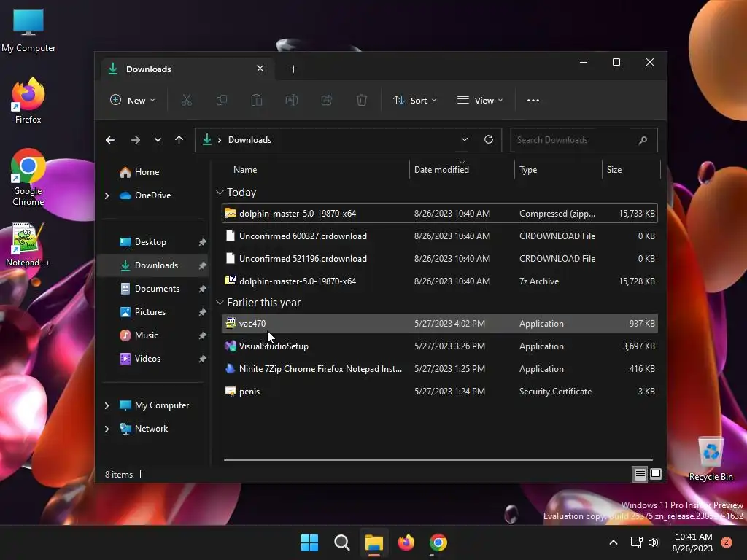
Task: Sort by the Date modified column header
Action: coord(462,169)
